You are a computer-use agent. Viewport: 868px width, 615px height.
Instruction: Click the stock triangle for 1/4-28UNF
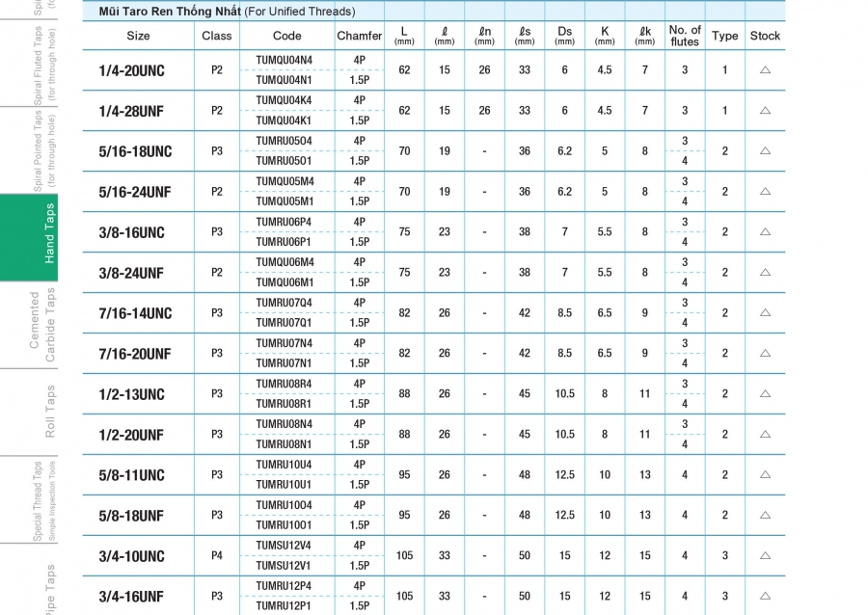(765, 110)
